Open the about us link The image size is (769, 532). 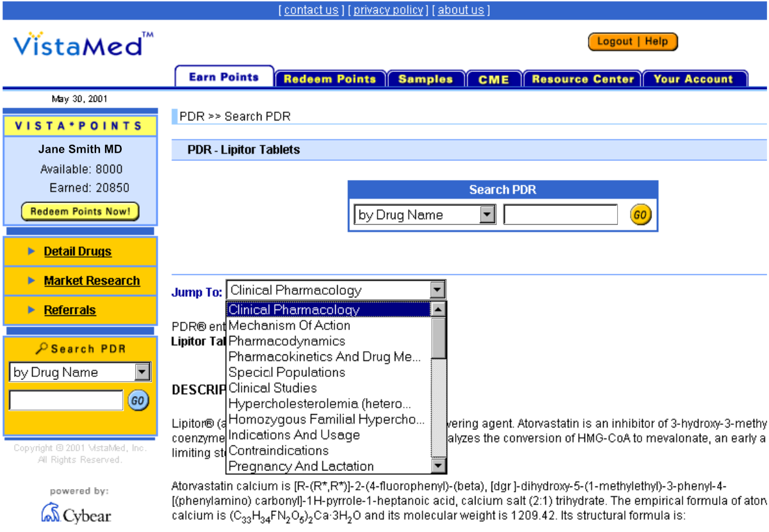tap(461, 10)
